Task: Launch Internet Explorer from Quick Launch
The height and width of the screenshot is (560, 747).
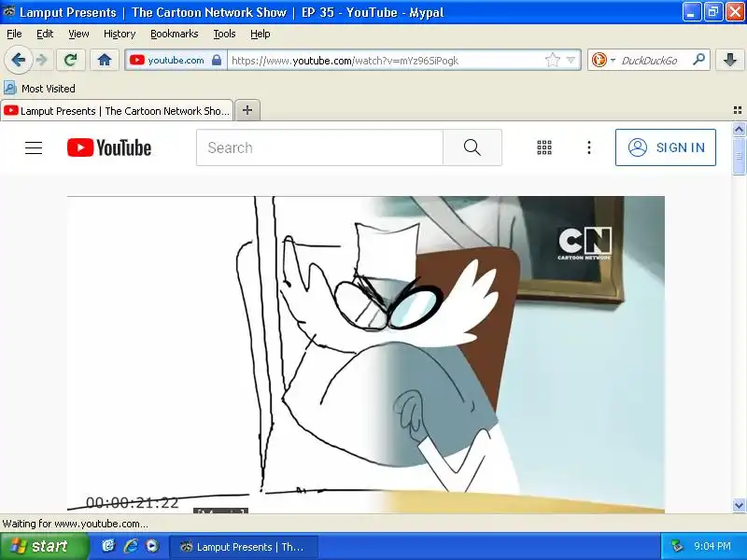Action: click(131, 546)
